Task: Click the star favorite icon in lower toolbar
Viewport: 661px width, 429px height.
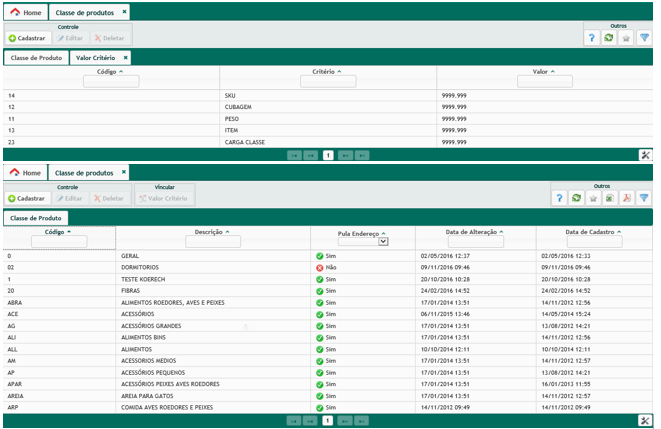Action: pyautogui.click(x=592, y=198)
